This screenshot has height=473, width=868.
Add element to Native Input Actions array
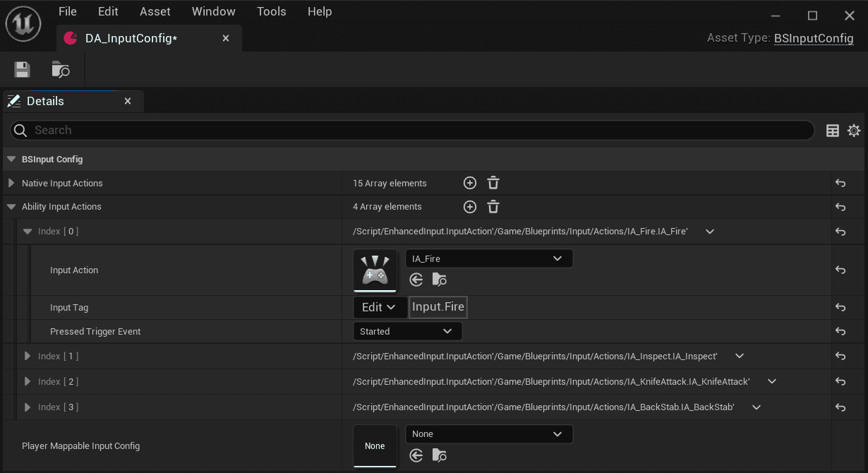tap(470, 183)
